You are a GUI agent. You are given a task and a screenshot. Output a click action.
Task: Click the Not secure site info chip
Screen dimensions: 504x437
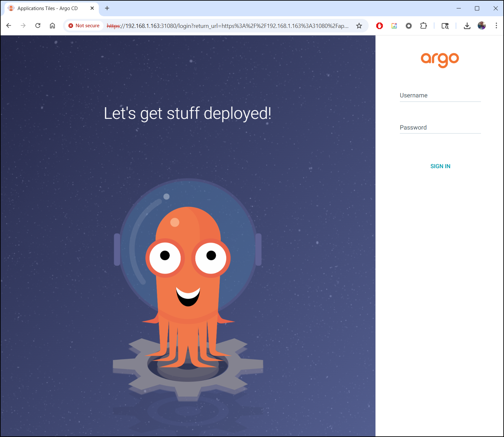[x=84, y=26]
